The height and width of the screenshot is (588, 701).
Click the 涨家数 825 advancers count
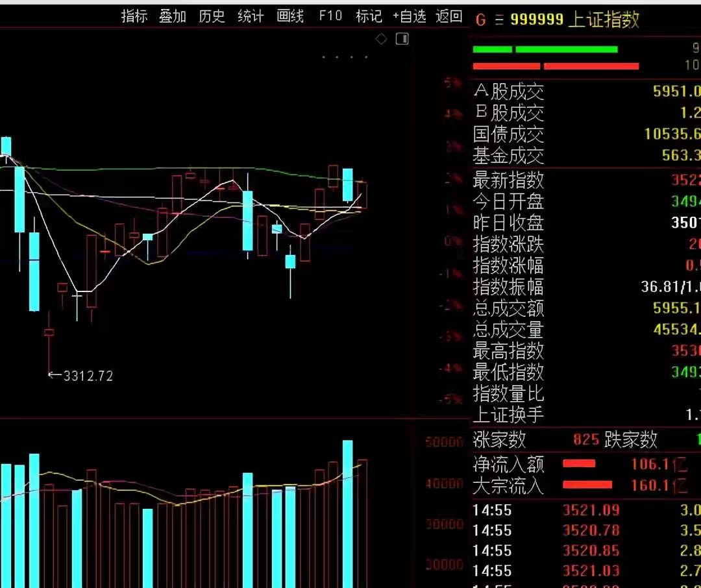pyautogui.click(x=585, y=440)
